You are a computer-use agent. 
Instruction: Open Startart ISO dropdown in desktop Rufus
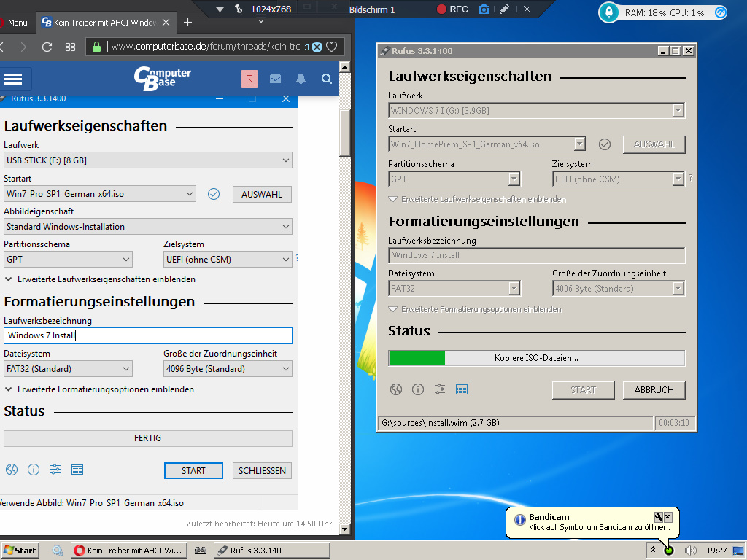[x=487, y=144]
